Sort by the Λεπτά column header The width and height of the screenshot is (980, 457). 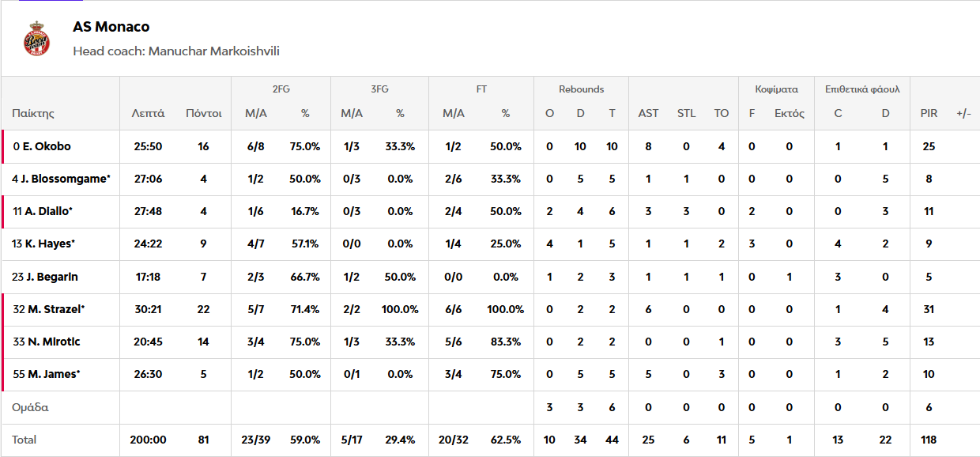click(x=148, y=113)
